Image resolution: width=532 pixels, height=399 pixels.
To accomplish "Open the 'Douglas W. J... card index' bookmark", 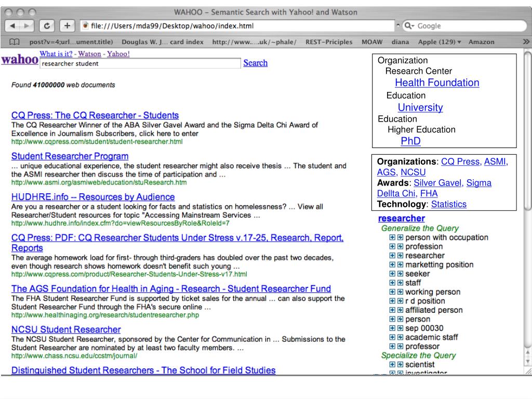I will coord(163,42).
